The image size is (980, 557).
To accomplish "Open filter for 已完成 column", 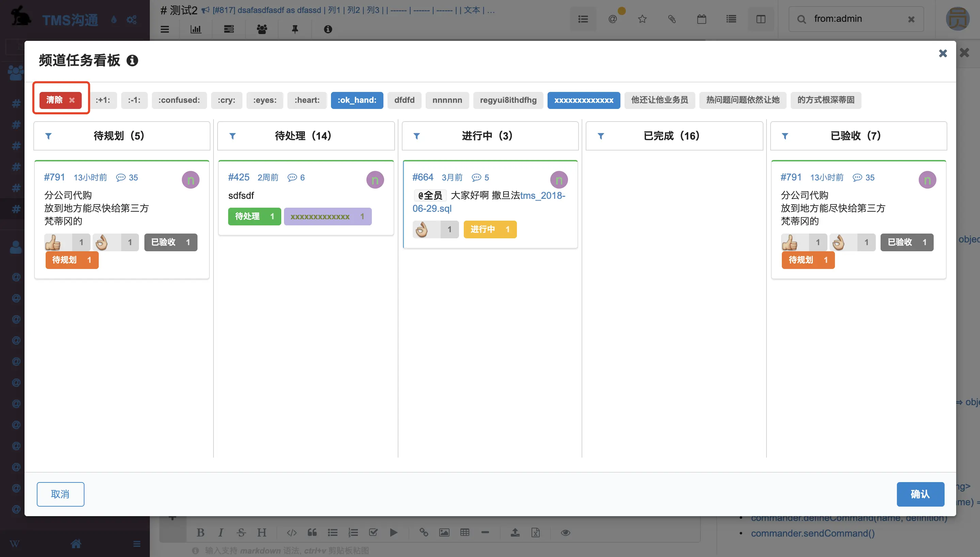I will [x=601, y=136].
